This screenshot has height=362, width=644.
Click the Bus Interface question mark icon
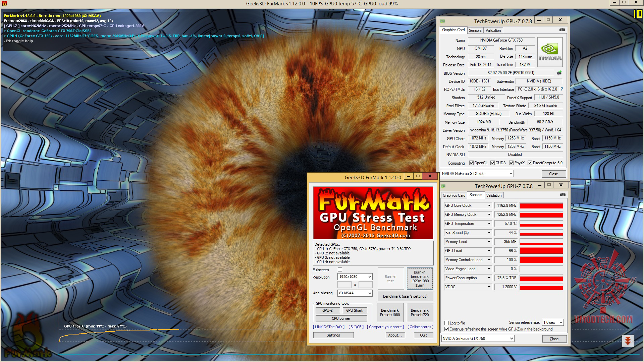pyautogui.click(x=562, y=89)
